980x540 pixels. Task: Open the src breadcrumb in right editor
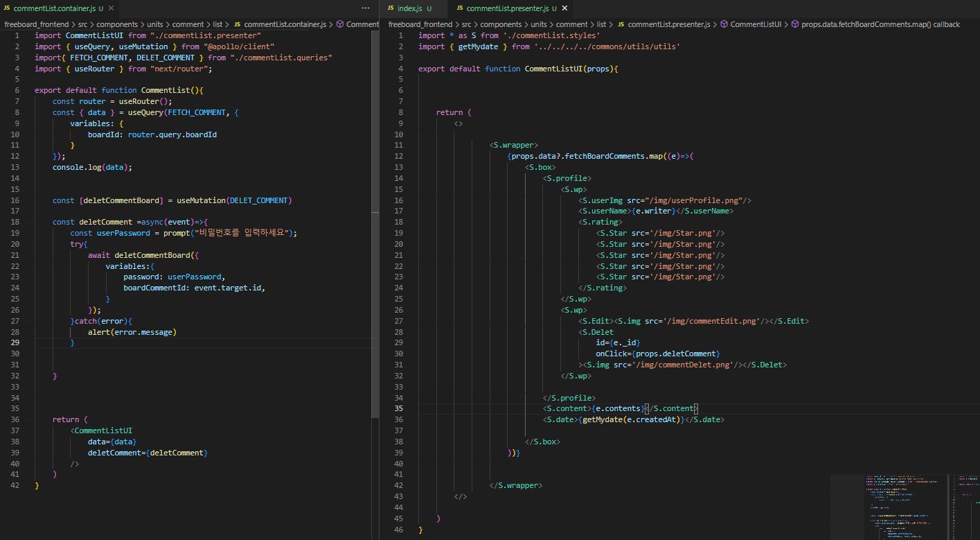[466, 24]
